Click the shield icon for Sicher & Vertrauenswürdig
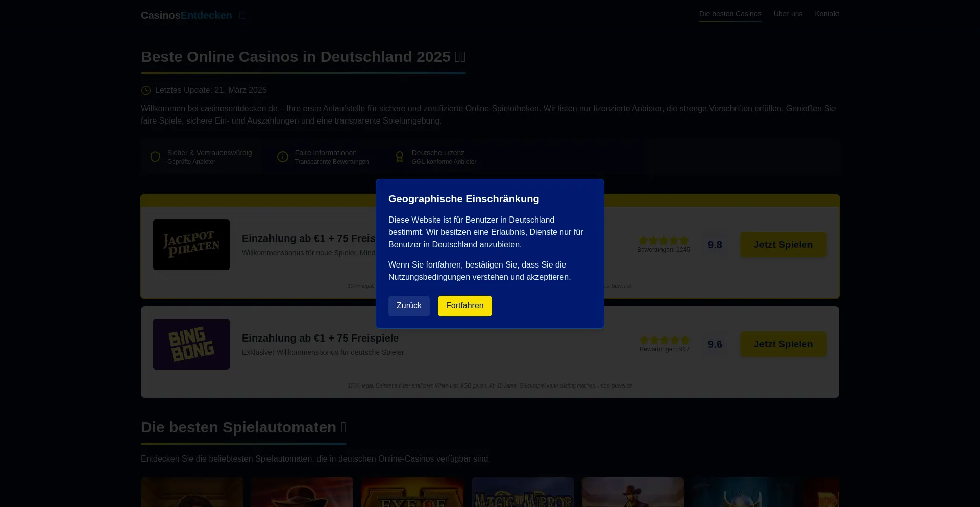The image size is (980, 507). pyautogui.click(x=155, y=157)
